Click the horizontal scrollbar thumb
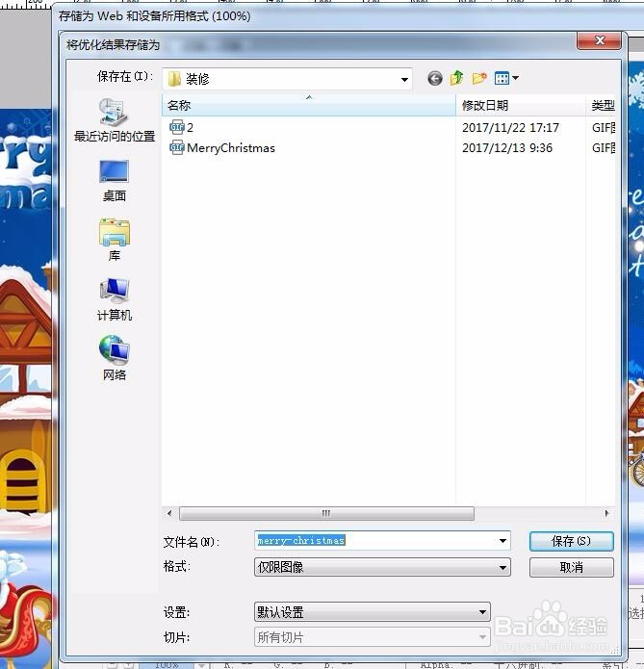Viewport: 644px width, 669px height. pos(326,513)
